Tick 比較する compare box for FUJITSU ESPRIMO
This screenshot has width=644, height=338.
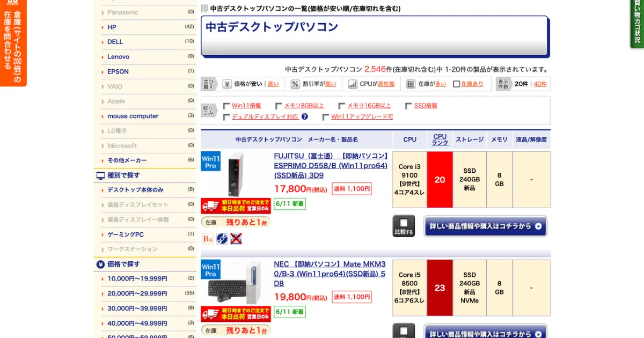404,222
